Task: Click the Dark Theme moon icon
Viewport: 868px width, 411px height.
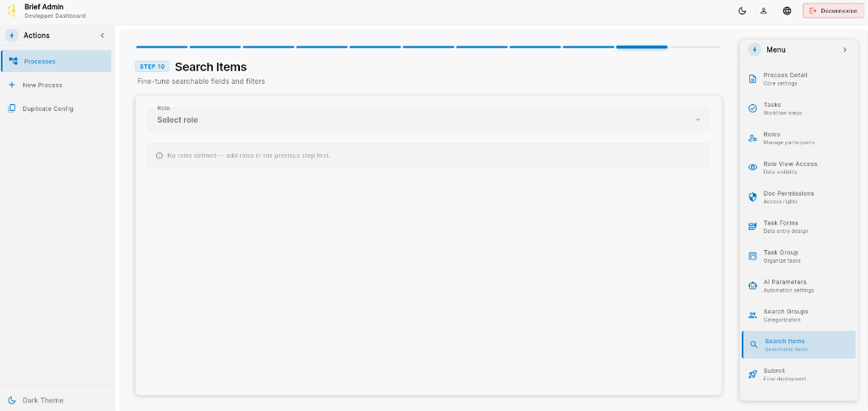Action: 12,400
